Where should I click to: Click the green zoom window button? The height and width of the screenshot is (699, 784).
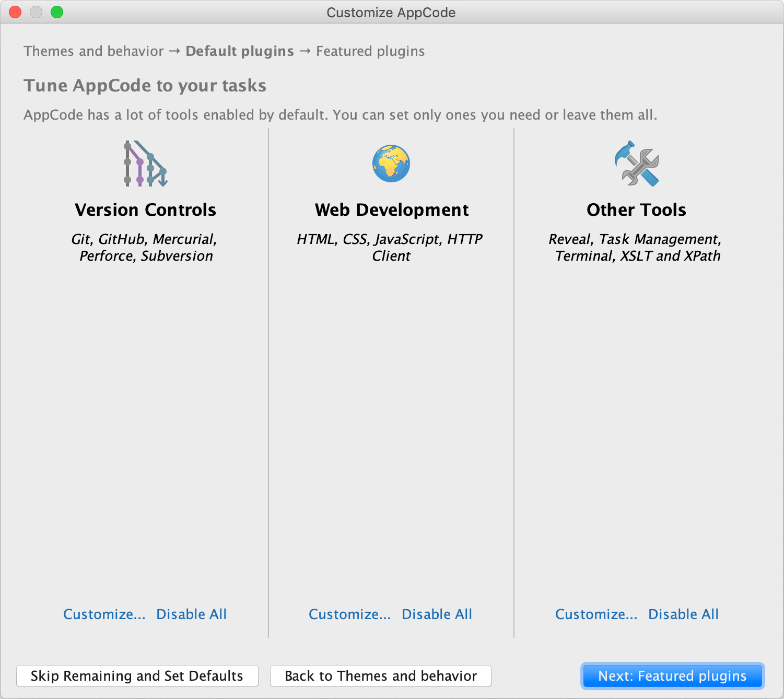coord(57,12)
